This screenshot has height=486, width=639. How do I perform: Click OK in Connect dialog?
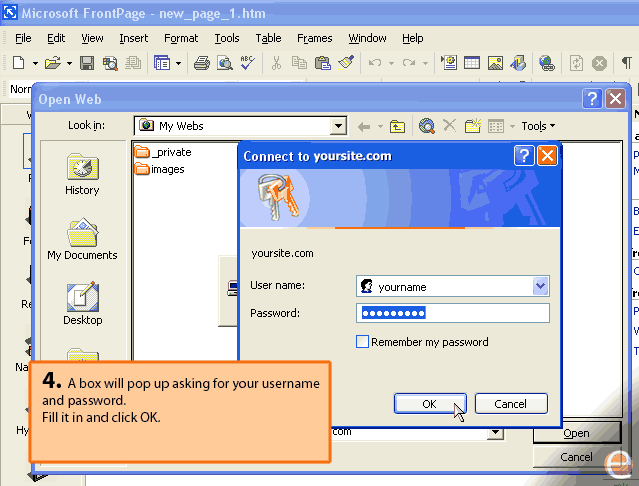click(429, 404)
